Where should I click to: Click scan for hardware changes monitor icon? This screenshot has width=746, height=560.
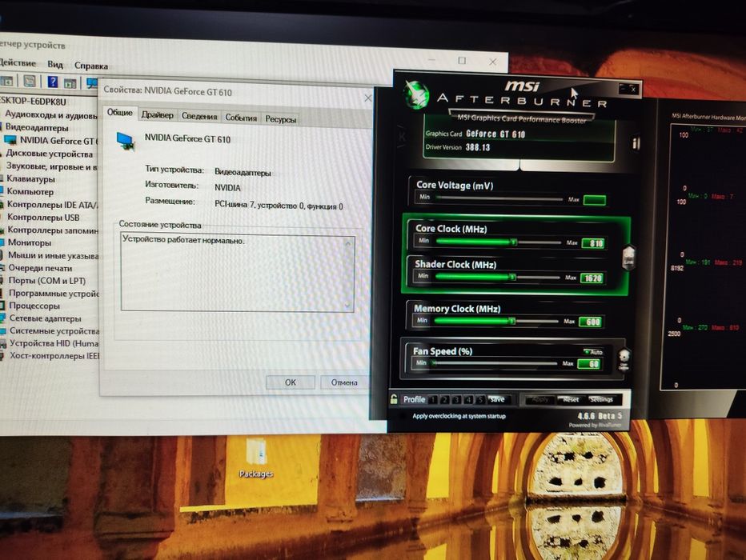(x=92, y=83)
